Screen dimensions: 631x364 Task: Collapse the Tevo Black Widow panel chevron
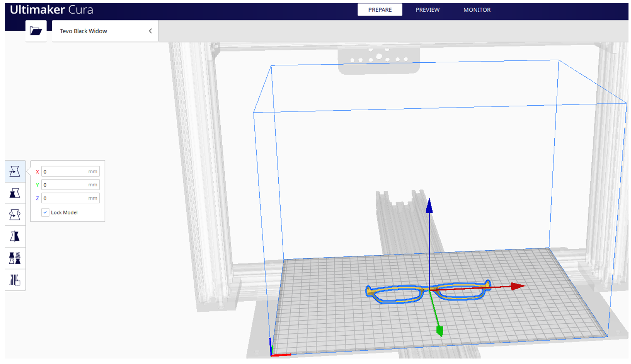coord(150,31)
